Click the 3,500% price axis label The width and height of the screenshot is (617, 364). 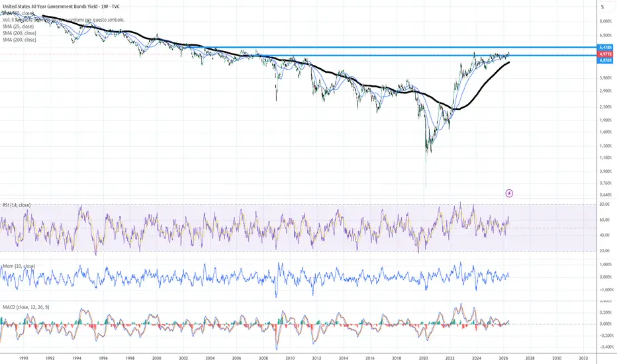tap(606, 78)
